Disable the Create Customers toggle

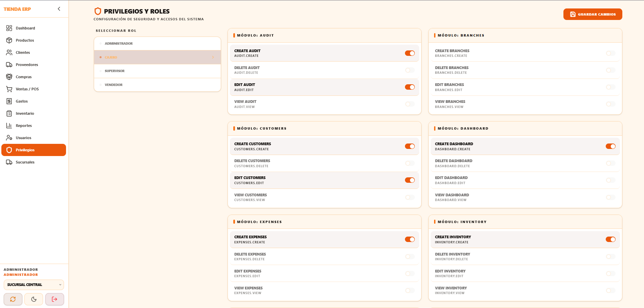(410, 146)
